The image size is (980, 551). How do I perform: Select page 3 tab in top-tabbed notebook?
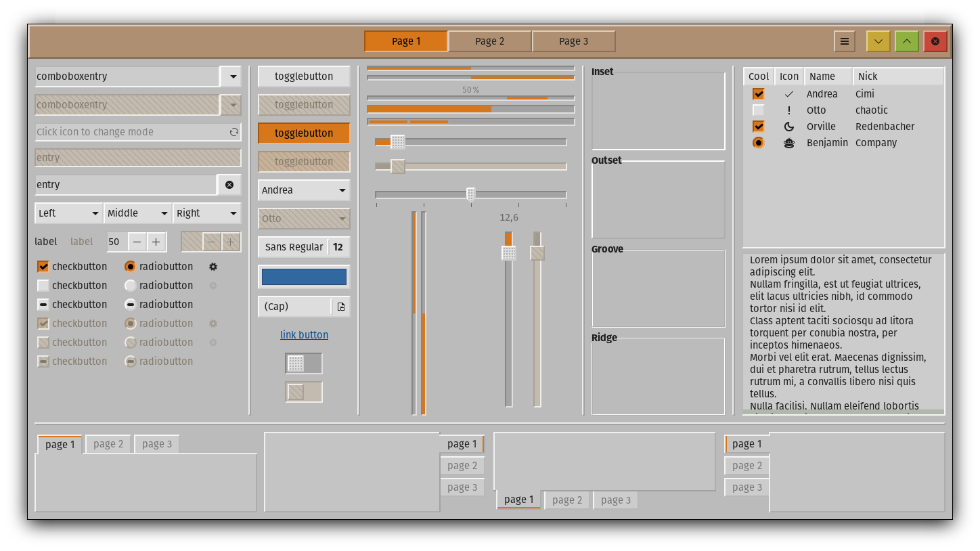pos(157,444)
